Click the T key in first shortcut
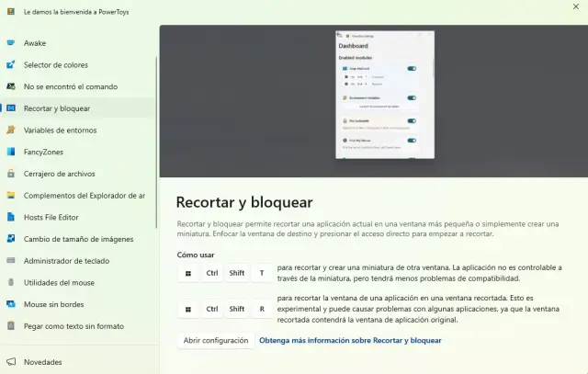 coord(262,273)
